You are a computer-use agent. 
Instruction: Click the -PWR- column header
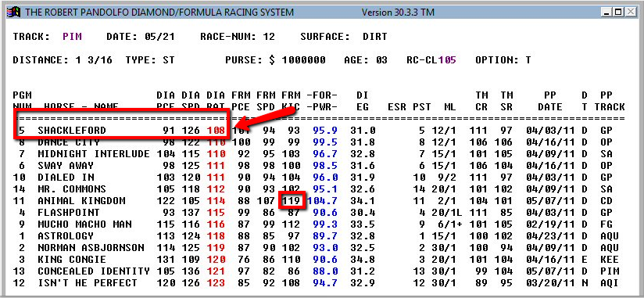(322, 107)
